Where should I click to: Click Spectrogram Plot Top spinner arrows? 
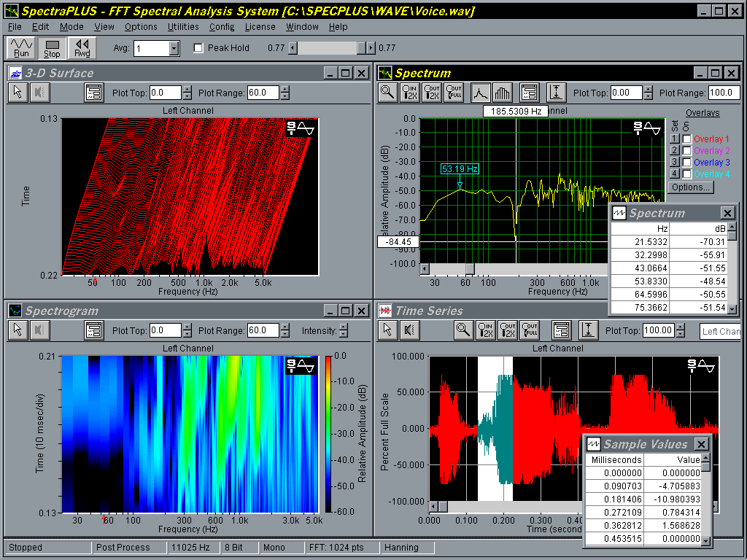(187, 330)
